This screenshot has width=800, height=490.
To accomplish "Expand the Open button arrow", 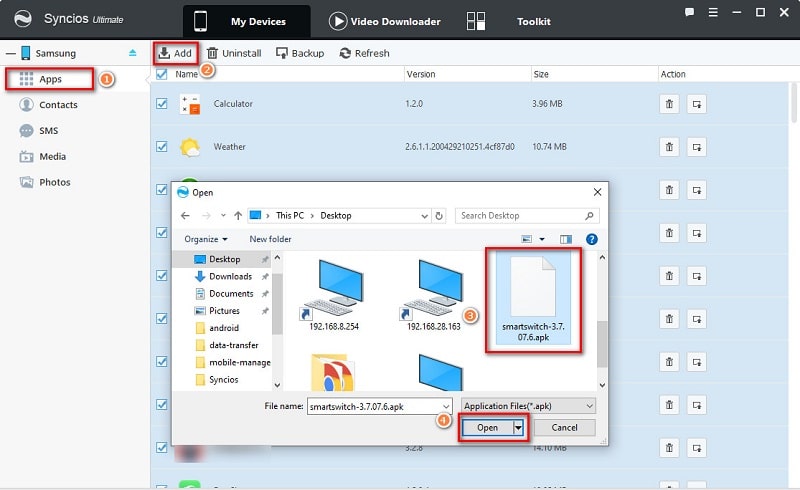I will coord(518,428).
